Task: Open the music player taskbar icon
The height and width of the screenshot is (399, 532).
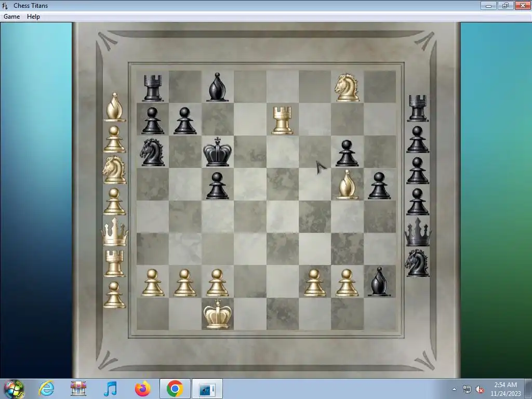Action: 110,389
